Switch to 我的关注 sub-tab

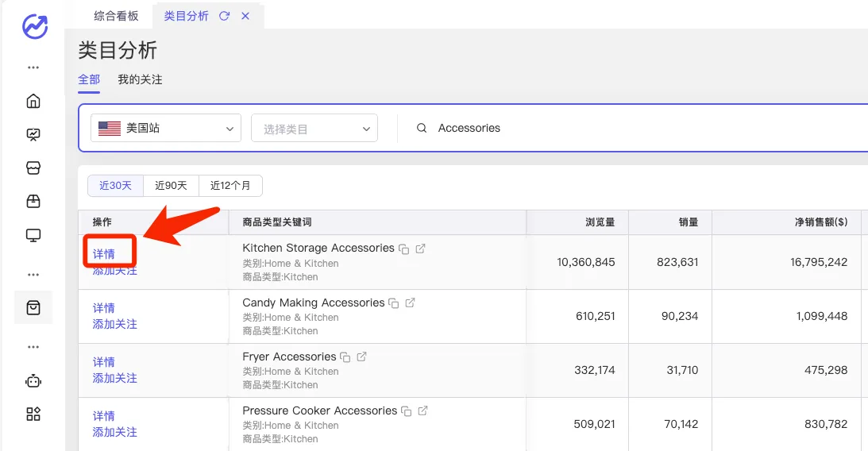140,79
